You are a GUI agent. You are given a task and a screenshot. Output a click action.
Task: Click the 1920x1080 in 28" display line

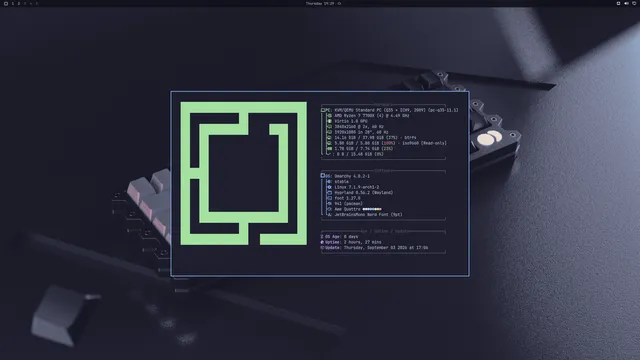click(361, 132)
